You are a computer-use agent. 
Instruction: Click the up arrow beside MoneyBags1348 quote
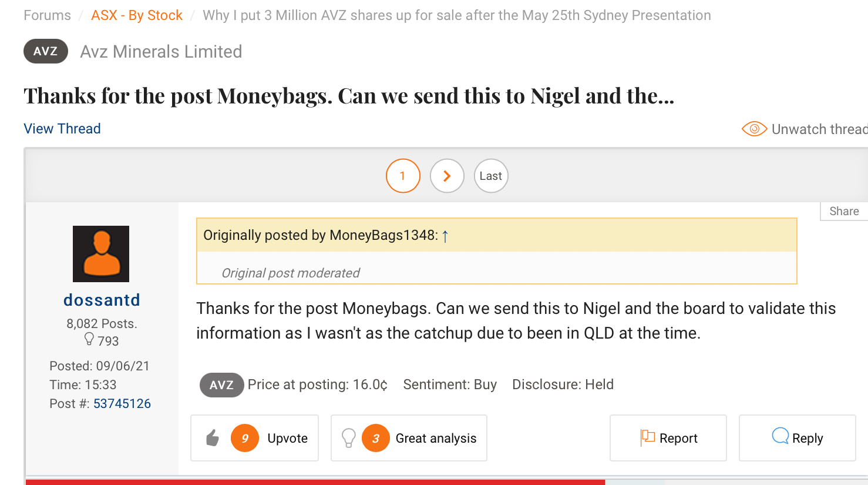point(445,236)
